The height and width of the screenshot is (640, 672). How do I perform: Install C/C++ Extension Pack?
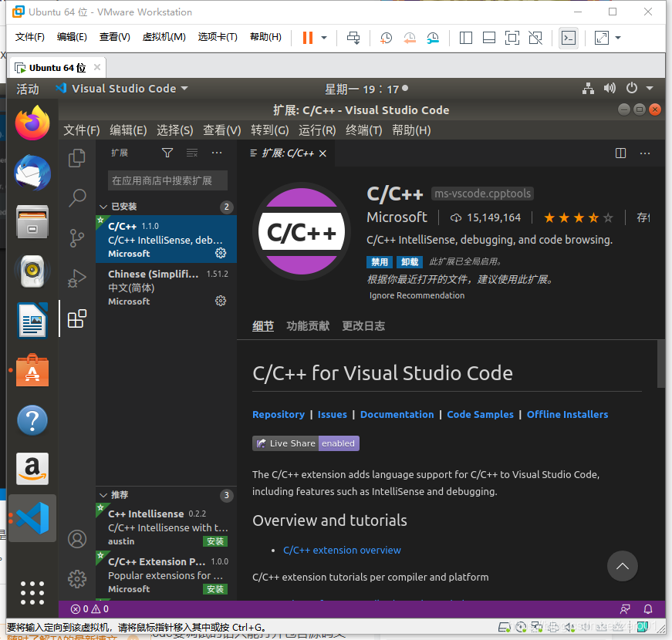214,589
